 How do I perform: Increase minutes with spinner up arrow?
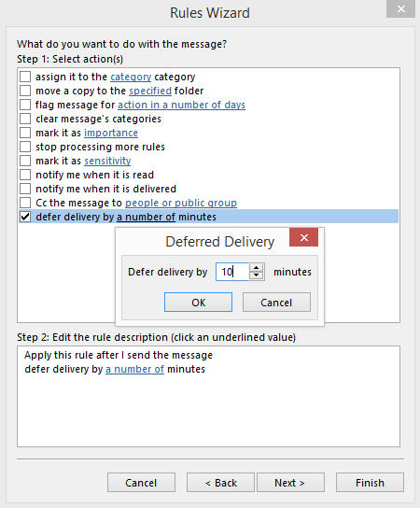256,268
